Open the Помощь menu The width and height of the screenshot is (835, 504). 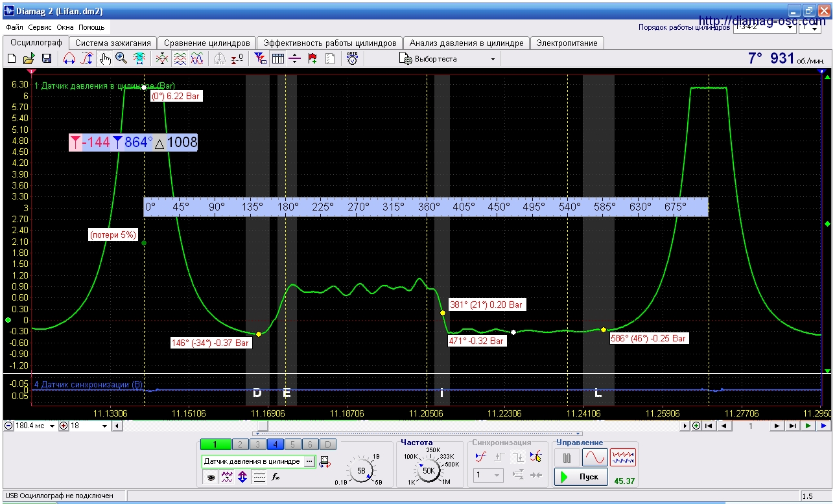coord(91,28)
